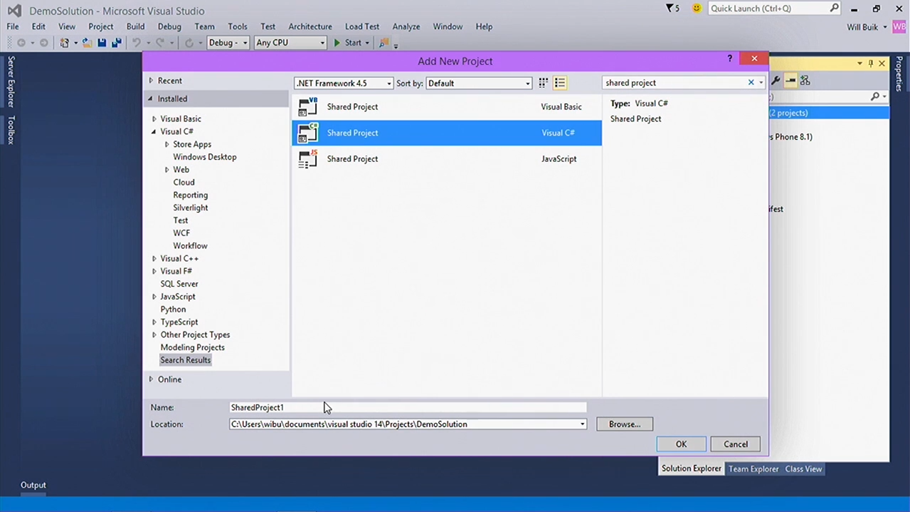Open the Server Explorer side panel

point(11,82)
